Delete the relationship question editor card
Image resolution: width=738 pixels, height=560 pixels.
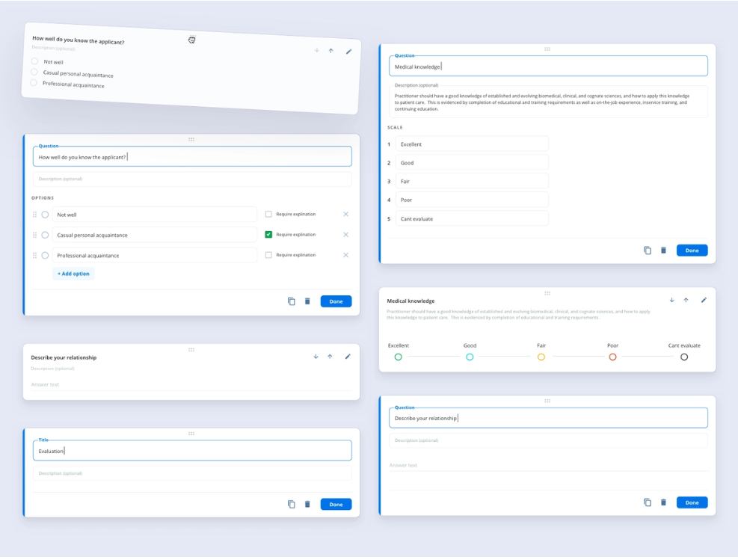coord(664,502)
